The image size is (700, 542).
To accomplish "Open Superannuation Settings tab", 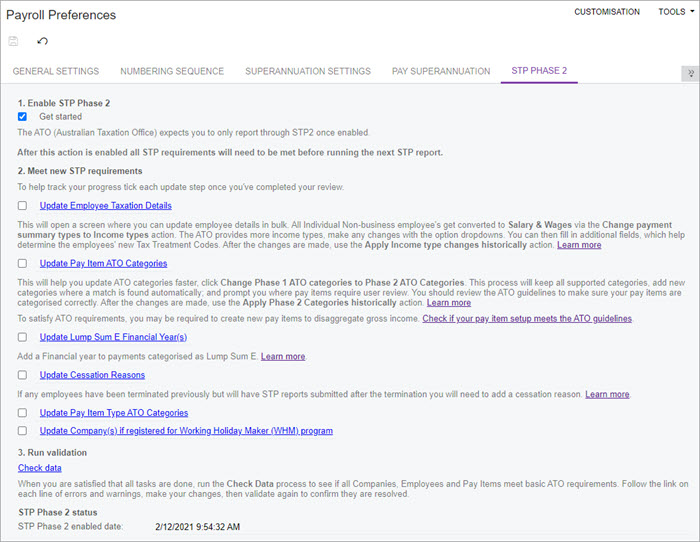I will point(308,71).
